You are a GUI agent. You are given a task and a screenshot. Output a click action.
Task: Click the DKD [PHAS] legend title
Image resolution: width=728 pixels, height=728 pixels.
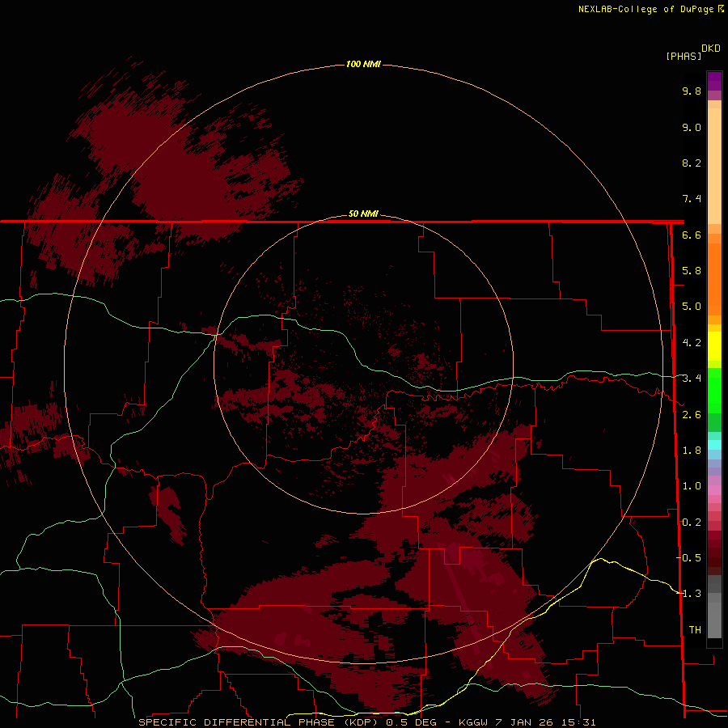point(692,52)
